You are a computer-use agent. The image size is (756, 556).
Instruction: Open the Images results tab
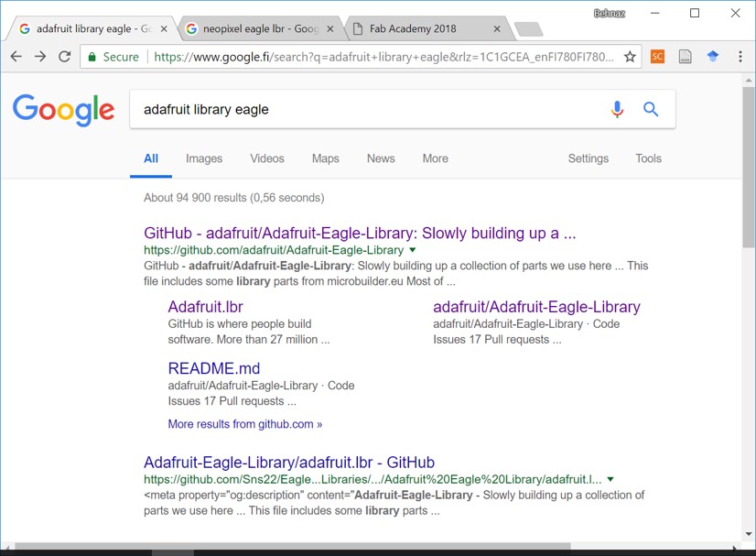tap(204, 158)
